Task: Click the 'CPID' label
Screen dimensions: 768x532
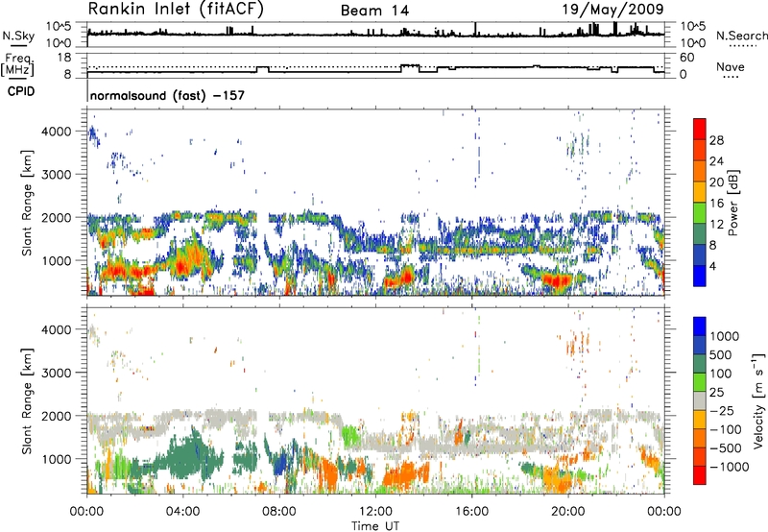Action: click(x=21, y=91)
